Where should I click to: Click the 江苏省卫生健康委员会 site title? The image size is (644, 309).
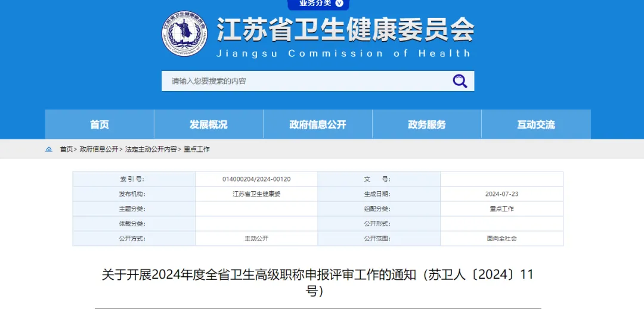(345, 29)
